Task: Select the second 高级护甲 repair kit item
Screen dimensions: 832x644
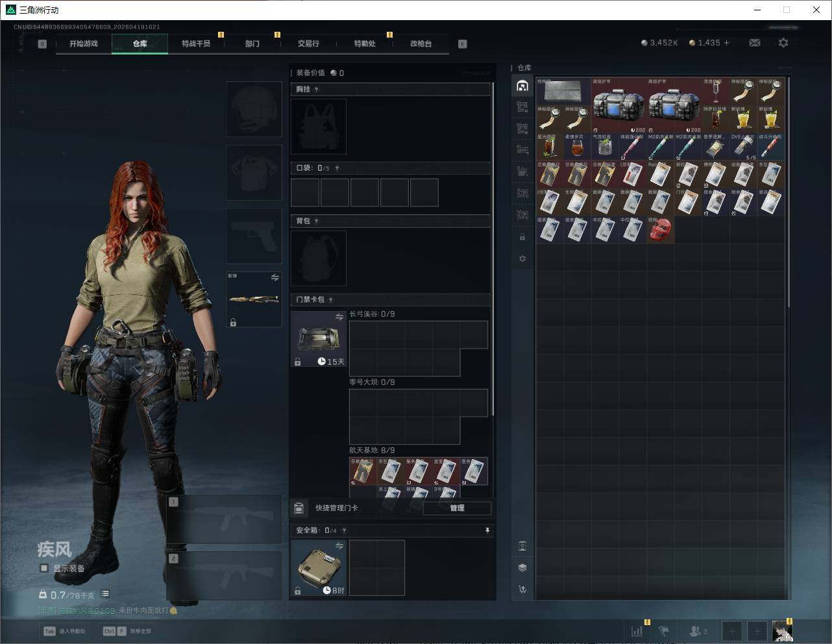Action: (x=674, y=105)
